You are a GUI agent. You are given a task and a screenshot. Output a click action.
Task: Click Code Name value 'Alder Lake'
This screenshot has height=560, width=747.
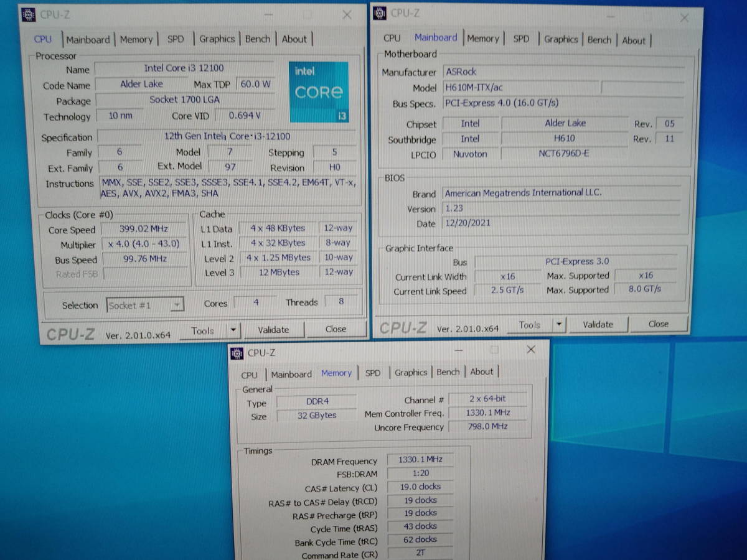[141, 84]
